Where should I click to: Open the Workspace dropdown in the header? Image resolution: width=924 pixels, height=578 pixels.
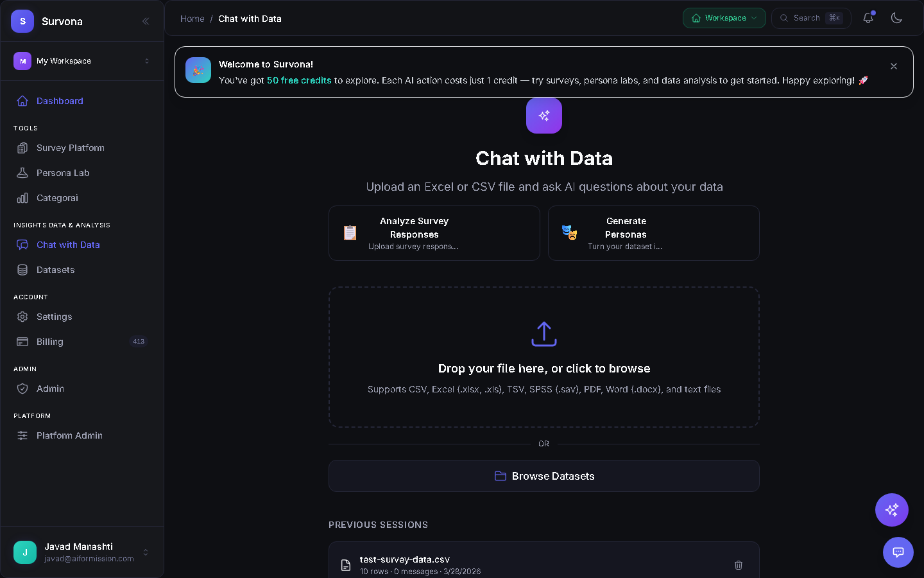[724, 18]
